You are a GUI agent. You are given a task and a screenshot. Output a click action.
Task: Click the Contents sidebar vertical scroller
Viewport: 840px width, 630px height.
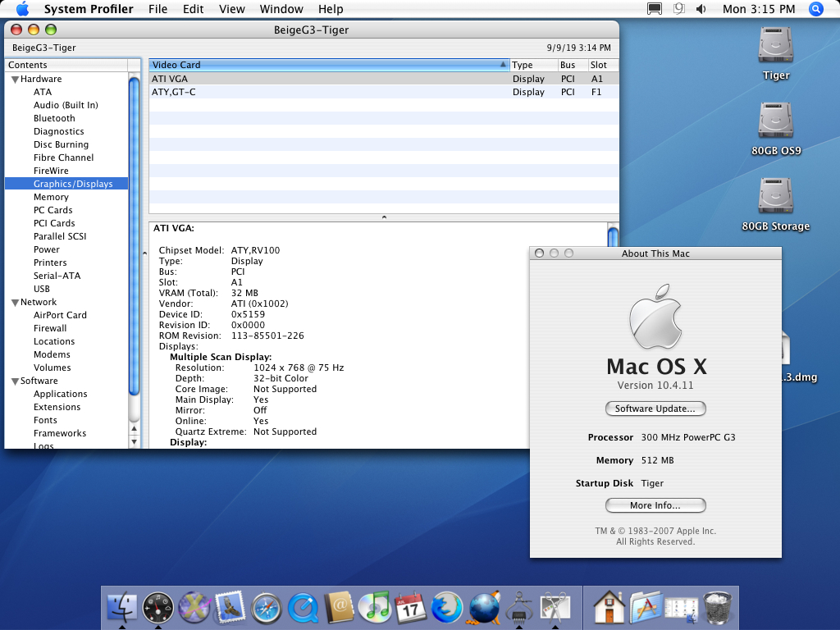(x=134, y=235)
